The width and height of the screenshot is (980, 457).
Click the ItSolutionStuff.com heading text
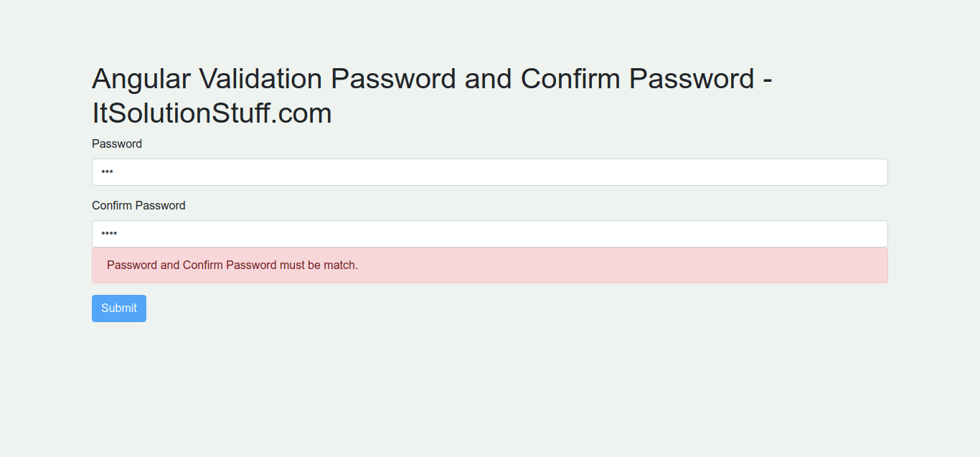[212, 113]
